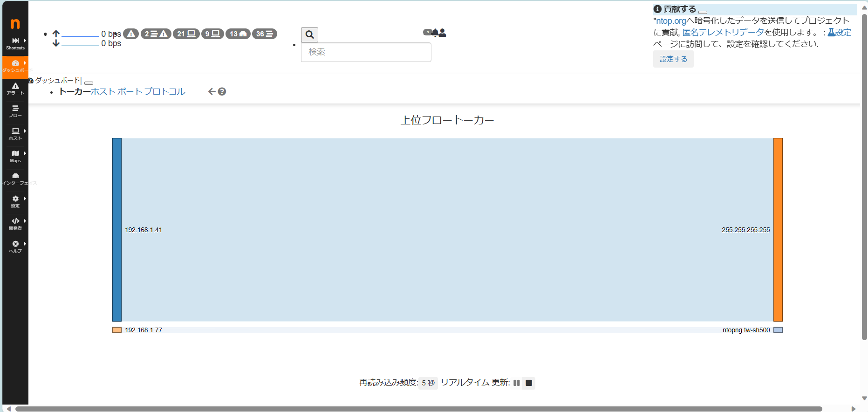Switch to the ホスト tab
This screenshot has height=412, width=868.
tap(103, 92)
